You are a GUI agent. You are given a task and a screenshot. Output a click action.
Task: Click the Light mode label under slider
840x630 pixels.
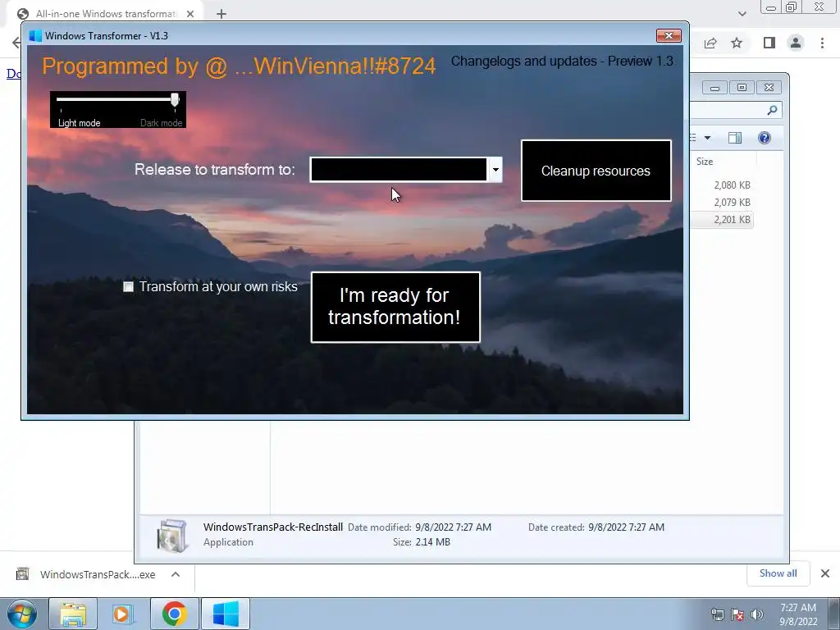click(80, 123)
